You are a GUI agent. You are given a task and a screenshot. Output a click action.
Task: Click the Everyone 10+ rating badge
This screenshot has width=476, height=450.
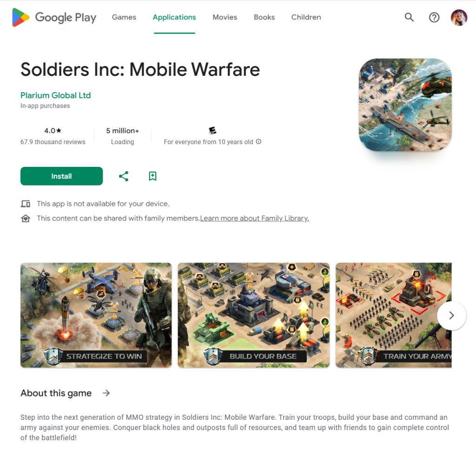[212, 131]
